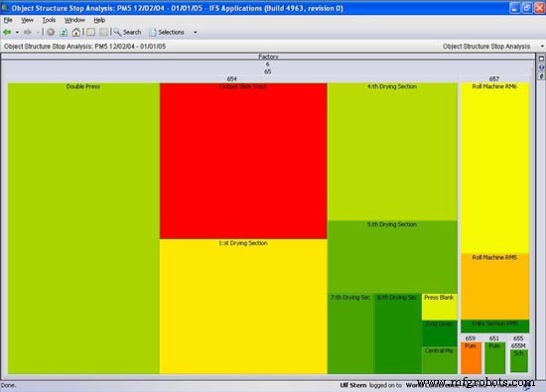Select the yellow 1:st Drying Section block
This screenshot has width=546, height=392.
coord(243,307)
